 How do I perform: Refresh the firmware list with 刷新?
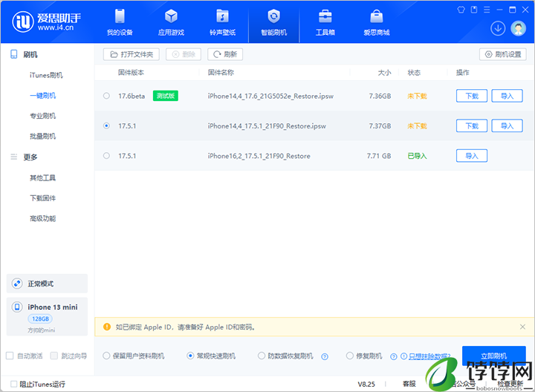tap(225, 54)
